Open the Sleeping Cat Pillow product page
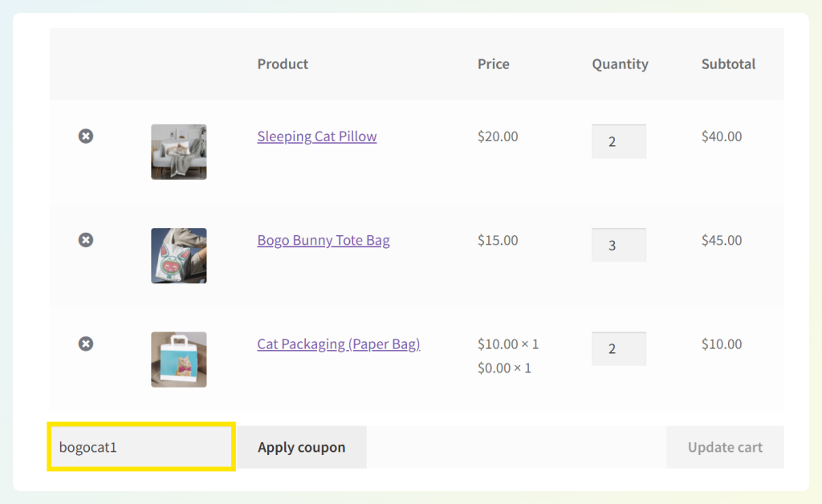This screenshot has height=504, width=822. click(x=316, y=136)
